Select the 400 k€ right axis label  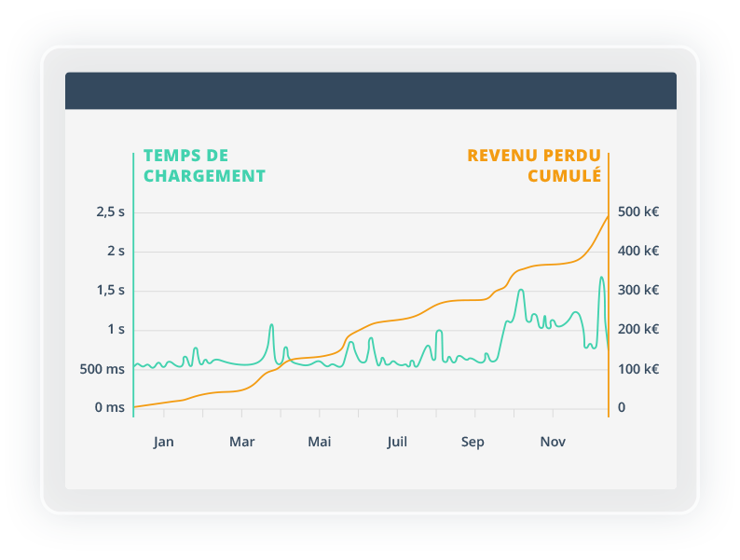click(638, 251)
